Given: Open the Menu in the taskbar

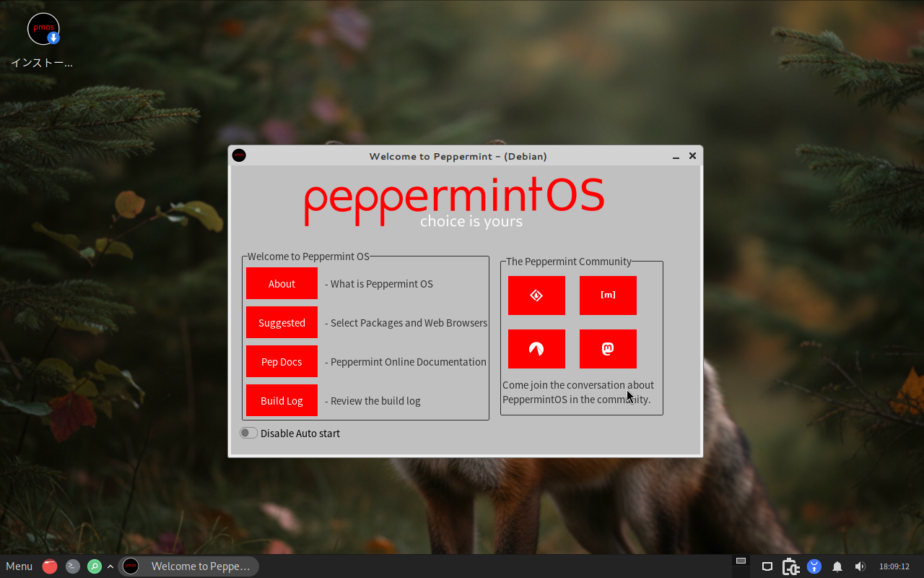Looking at the screenshot, I should click(19, 566).
